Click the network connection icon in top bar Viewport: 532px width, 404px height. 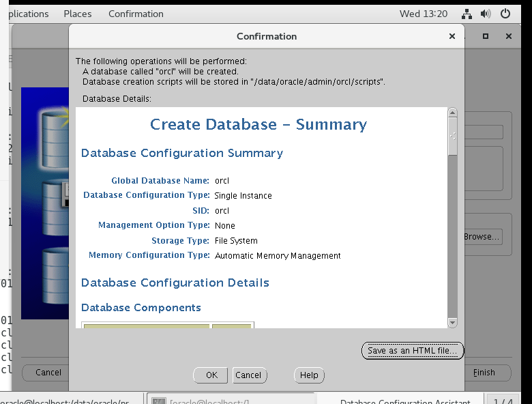(x=467, y=14)
